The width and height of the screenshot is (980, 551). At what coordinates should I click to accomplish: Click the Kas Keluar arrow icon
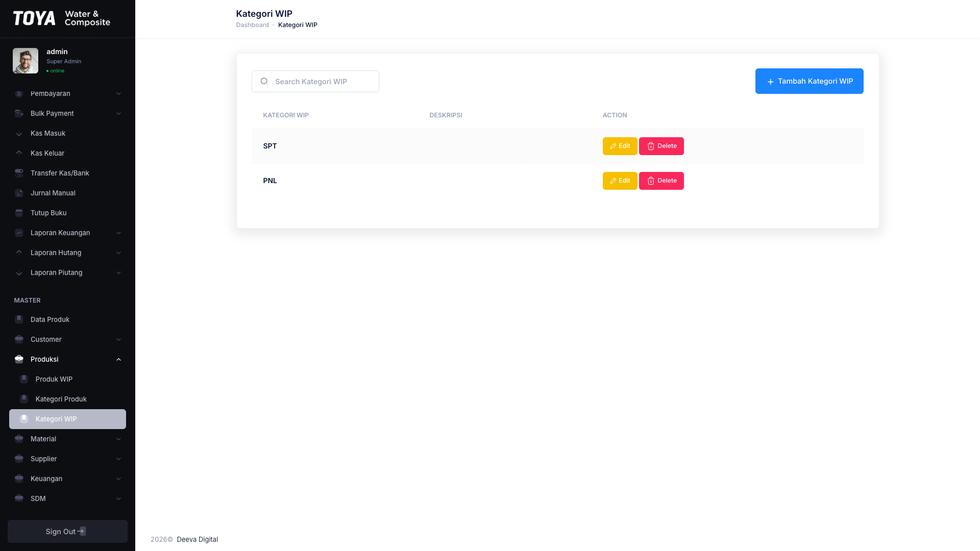pyautogui.click(x=19, y=154)
